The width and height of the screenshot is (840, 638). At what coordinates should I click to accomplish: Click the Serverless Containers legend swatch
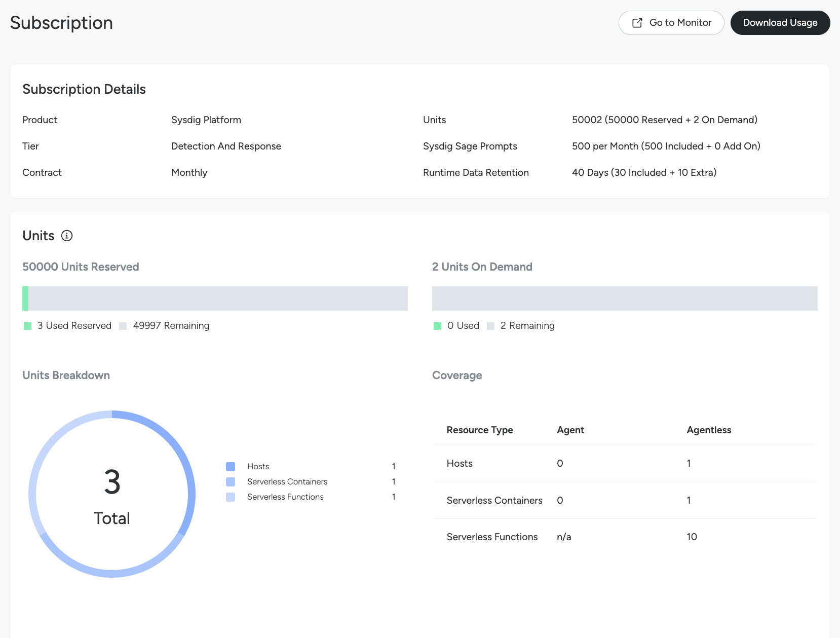231,481
